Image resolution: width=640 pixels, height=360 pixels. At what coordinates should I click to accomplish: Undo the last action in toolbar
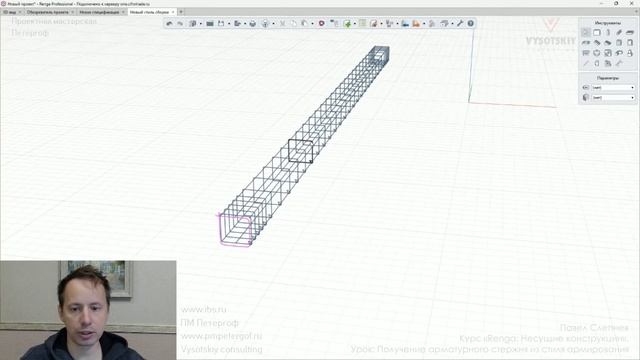169,24
